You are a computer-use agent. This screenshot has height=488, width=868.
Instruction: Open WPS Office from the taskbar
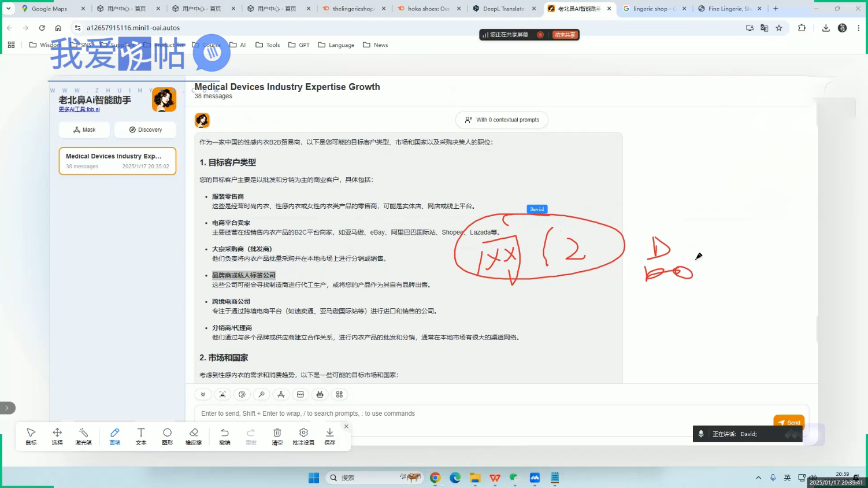(495, 478)
